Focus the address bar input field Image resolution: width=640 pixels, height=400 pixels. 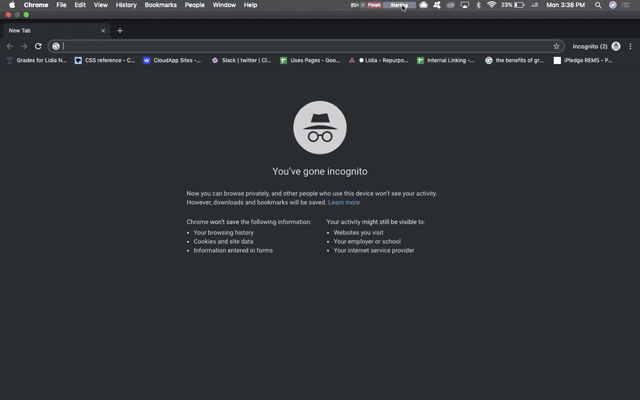(x=300, y=46)
